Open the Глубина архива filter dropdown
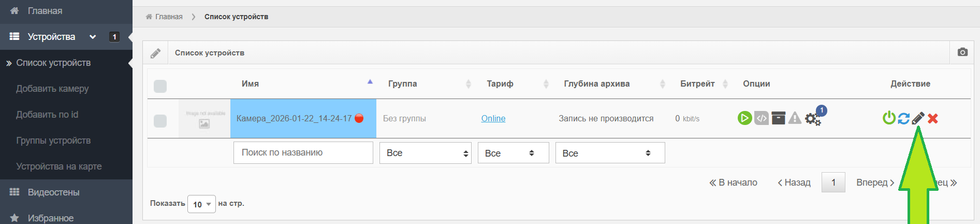This screenshot has height=224, width=980. [x=609, y=153]
